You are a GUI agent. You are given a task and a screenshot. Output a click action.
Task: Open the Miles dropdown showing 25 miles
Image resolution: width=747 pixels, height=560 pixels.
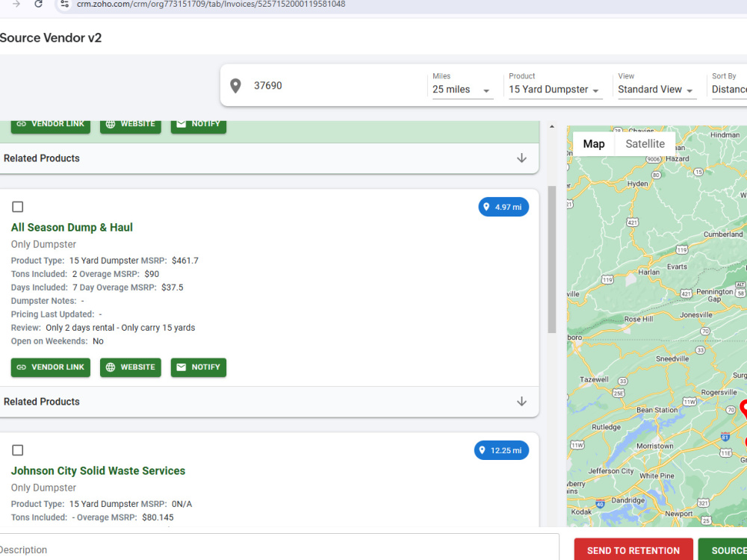click(x=462, y=90)
